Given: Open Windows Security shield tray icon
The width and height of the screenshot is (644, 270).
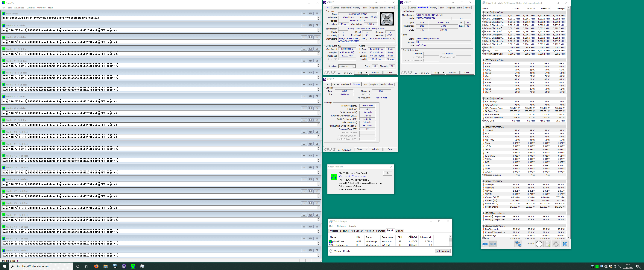Looking at the screenshot, I should 610,266.
